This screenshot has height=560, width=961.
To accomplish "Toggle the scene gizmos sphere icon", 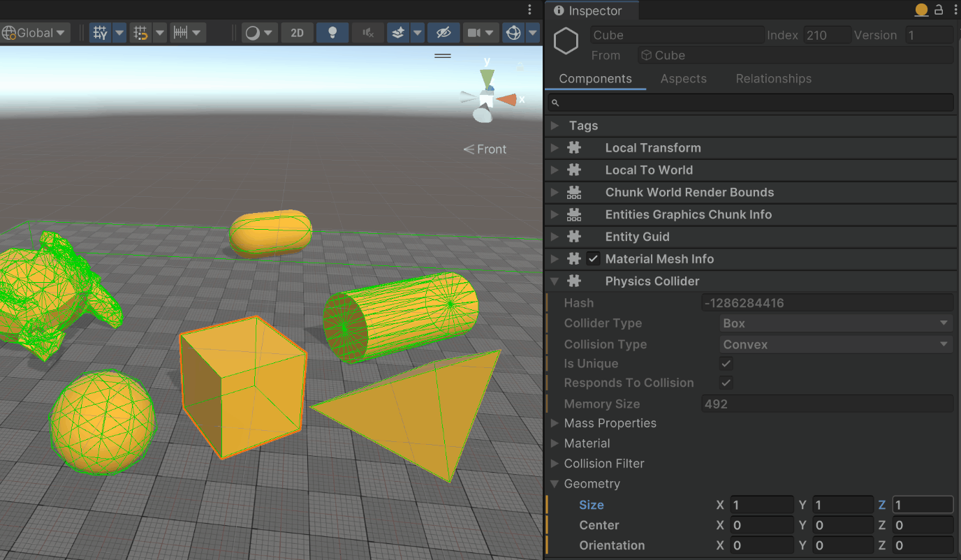I will 513,33.
